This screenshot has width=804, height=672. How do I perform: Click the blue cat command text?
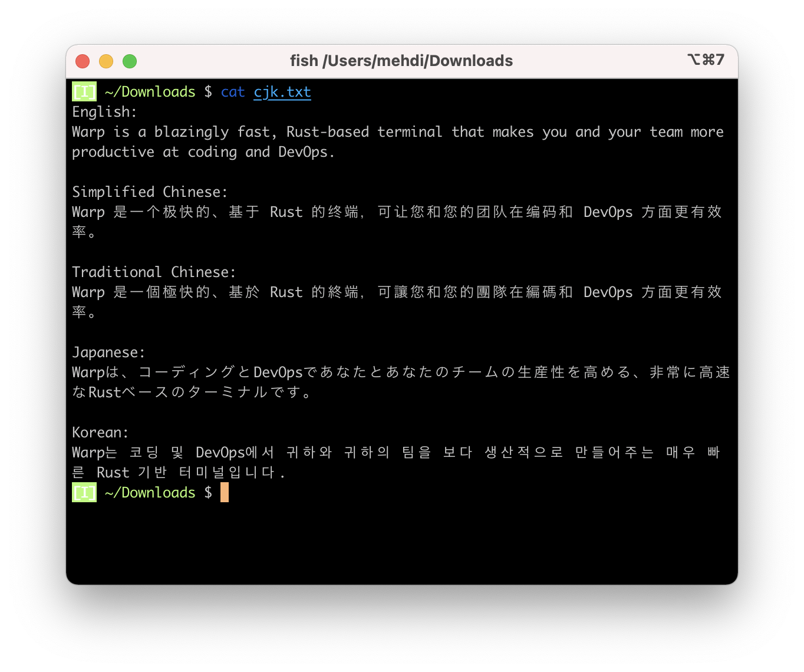(x=233, y=92)
